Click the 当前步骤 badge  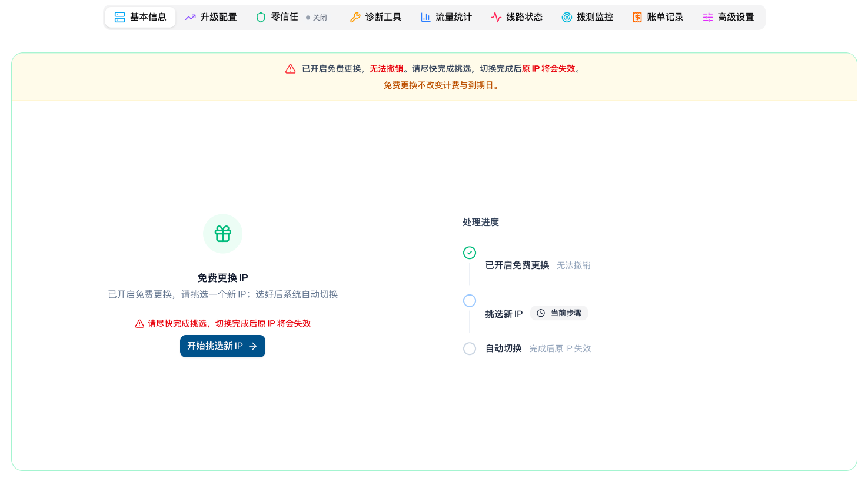[x=559, y=313]
